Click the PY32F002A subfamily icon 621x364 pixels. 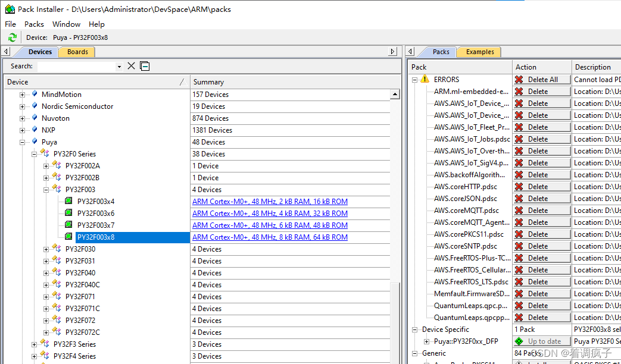(x=57, y=165)
